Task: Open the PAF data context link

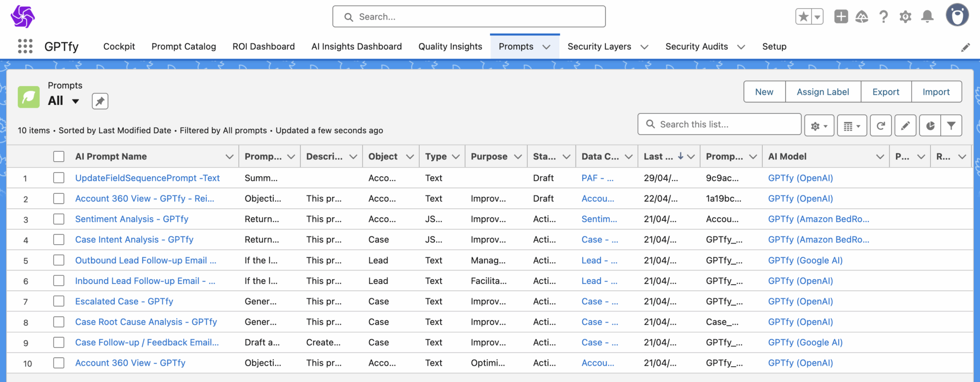Action: click(x=597, y=178)
